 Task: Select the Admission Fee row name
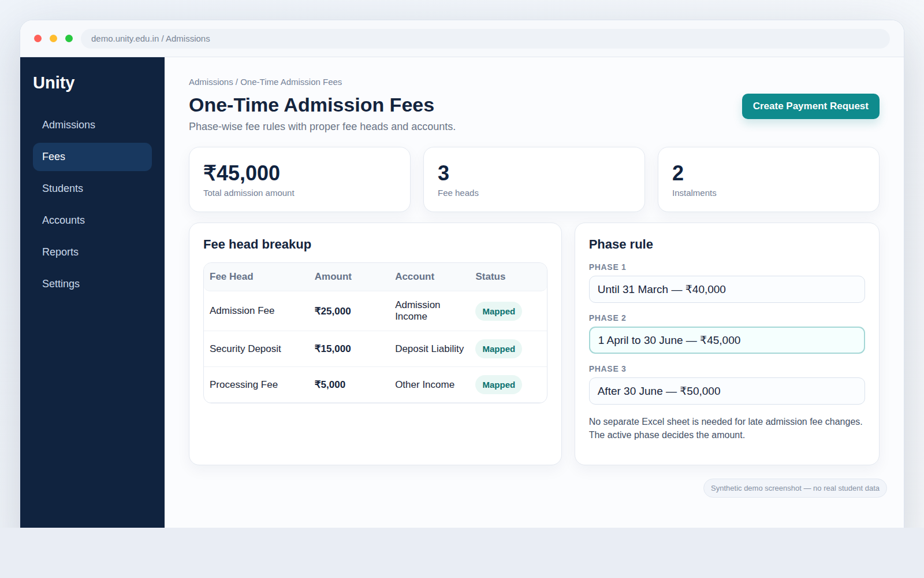242,311
